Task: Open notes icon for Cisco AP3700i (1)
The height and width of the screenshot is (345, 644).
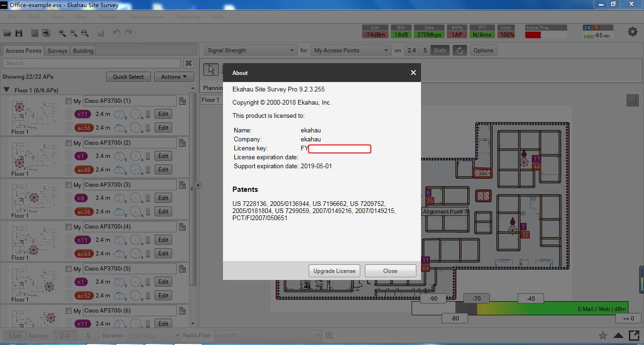Action: (x=182, y=101)
